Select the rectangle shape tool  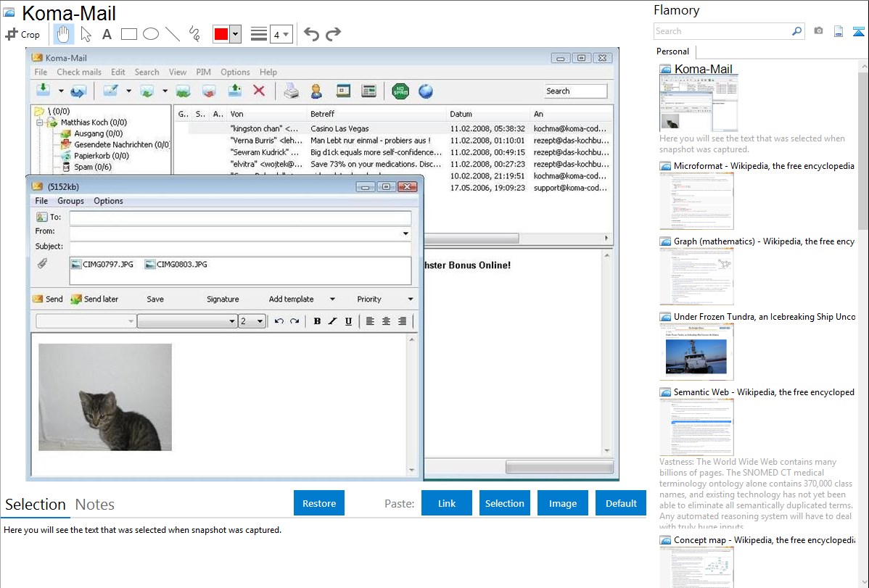coord(129,34)
